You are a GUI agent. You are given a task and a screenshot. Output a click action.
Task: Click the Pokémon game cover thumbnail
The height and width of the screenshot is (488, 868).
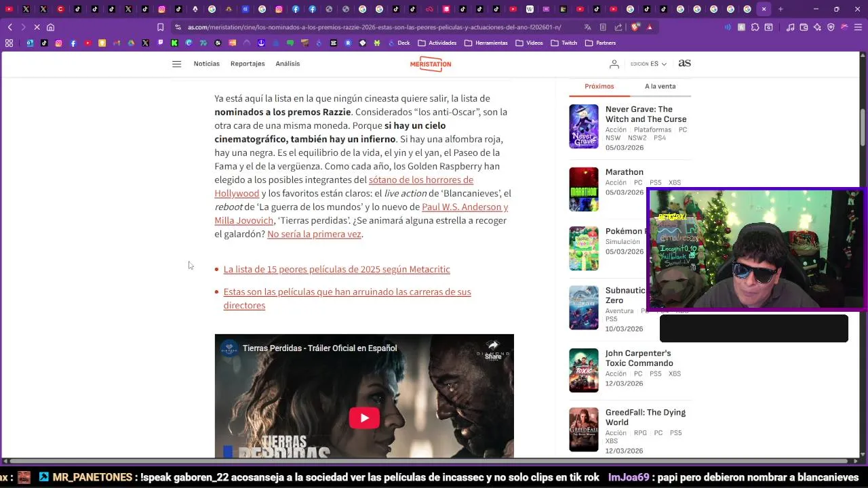584,248
